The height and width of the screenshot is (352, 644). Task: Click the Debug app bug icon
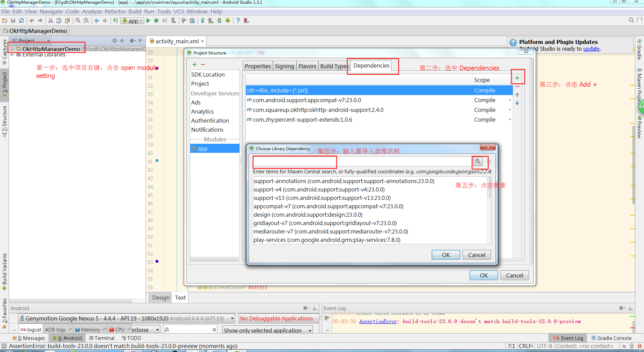[157, 20]
